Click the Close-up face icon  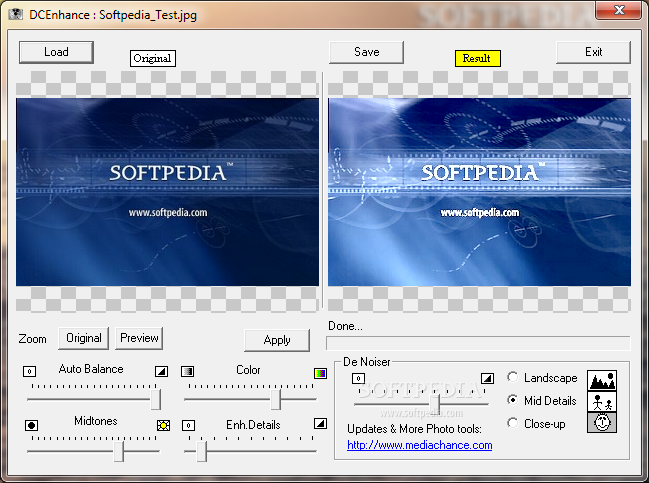[602, 423]
